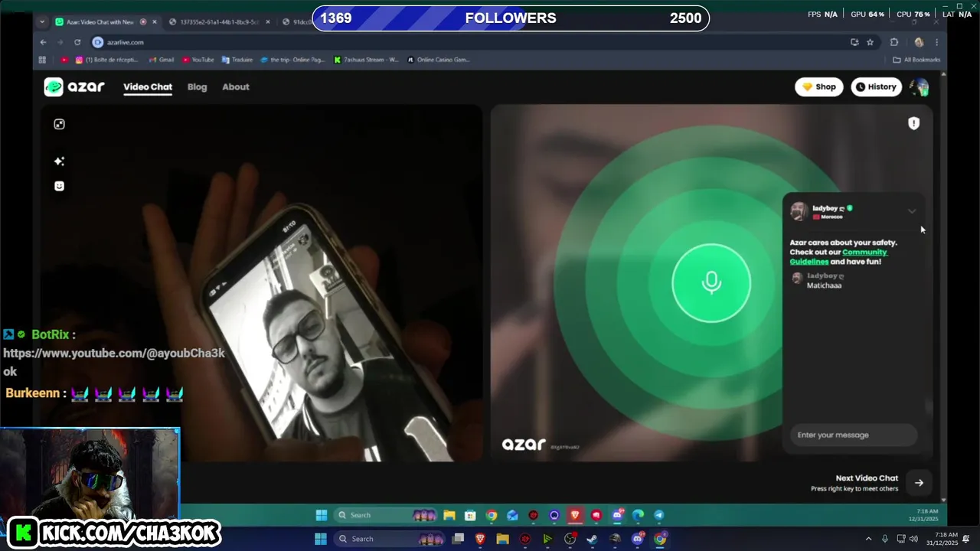Click the streamer webcam thumbnail
Viewport: 980px width, 551px height.
[90, 474]
